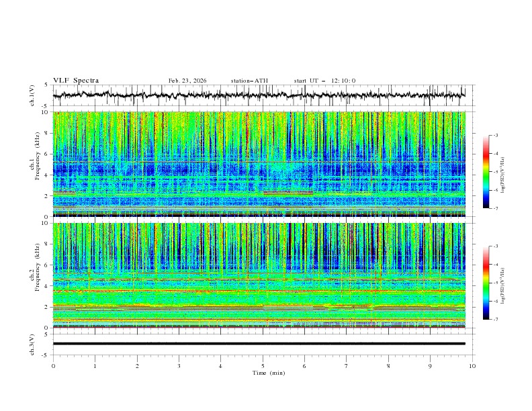Image resolution: width=532 pixels, height=411 pixels.
Task: Select the date label "Feb. 23, 2026"
Action: coord(187,81)
